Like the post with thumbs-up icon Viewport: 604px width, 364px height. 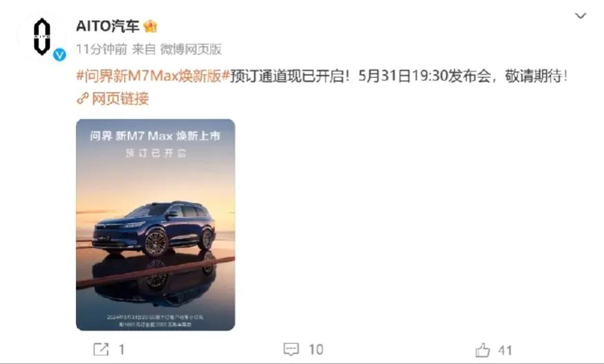[x=483, y=350]
